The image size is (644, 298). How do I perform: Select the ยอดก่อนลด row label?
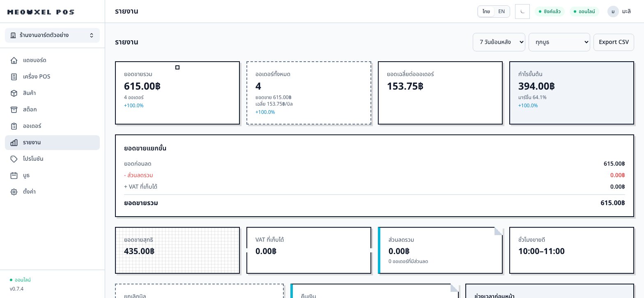click(138, 164)
